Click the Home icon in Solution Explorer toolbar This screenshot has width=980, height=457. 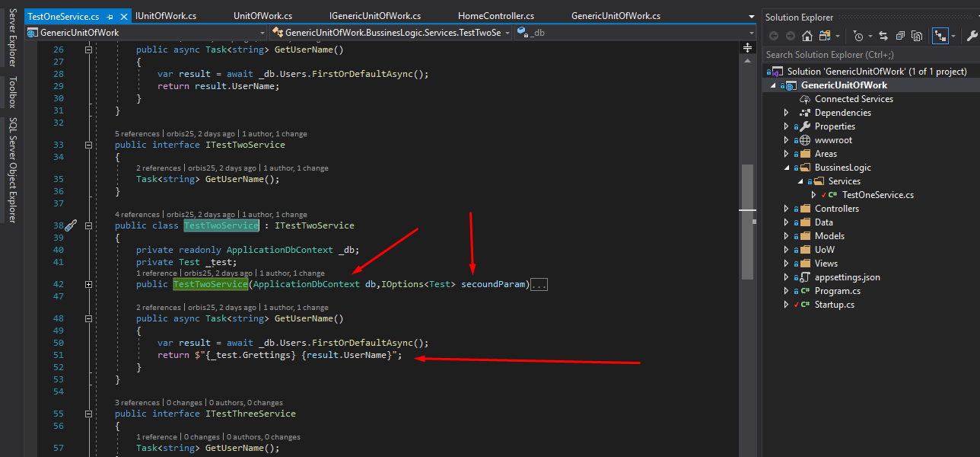click(807, 35)
